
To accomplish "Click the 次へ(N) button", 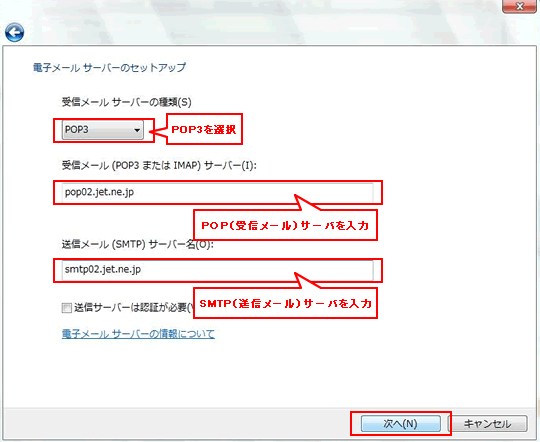I will (x=401, y=423).
